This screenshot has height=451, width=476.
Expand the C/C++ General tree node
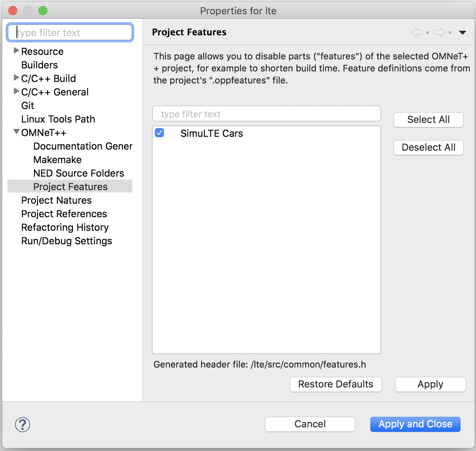pyautogui.click(x=16, y=91)
